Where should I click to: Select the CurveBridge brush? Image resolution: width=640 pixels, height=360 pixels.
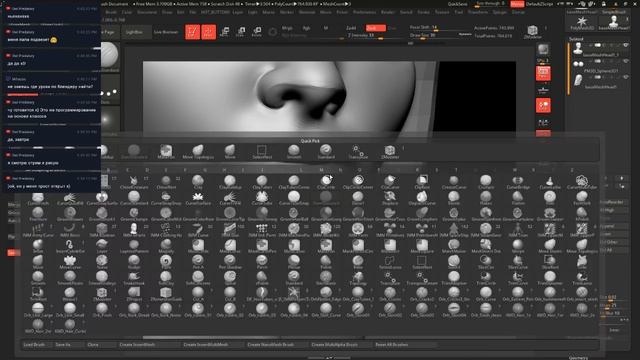coord(518,182)
